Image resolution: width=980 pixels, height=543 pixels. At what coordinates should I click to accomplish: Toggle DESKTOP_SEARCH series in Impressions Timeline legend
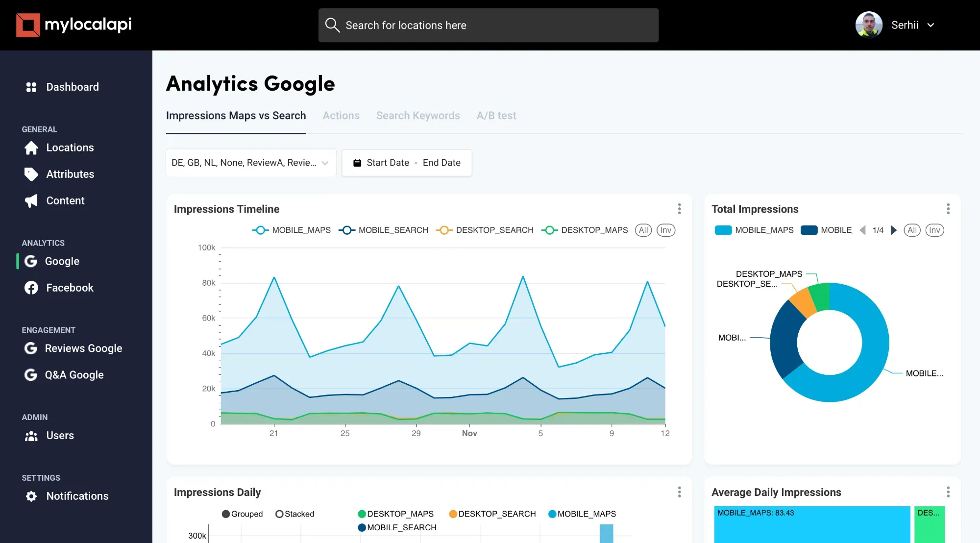pos(485,230)
